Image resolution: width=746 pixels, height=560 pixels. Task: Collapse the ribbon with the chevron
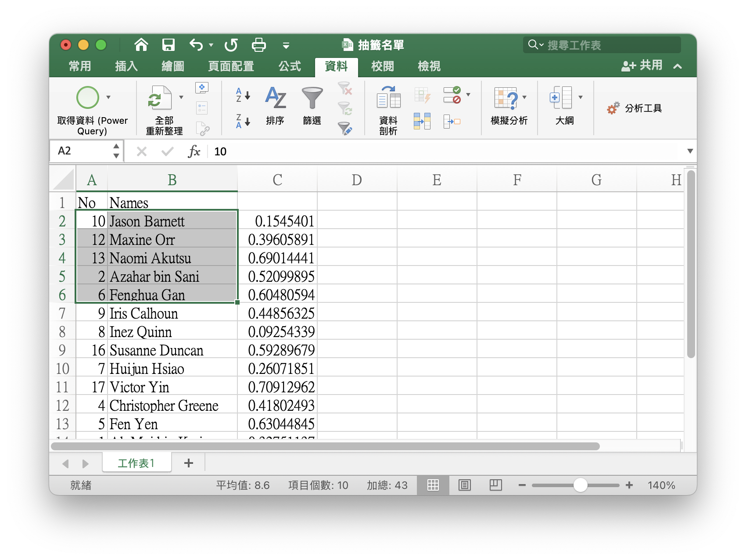(x=678, y=67)
